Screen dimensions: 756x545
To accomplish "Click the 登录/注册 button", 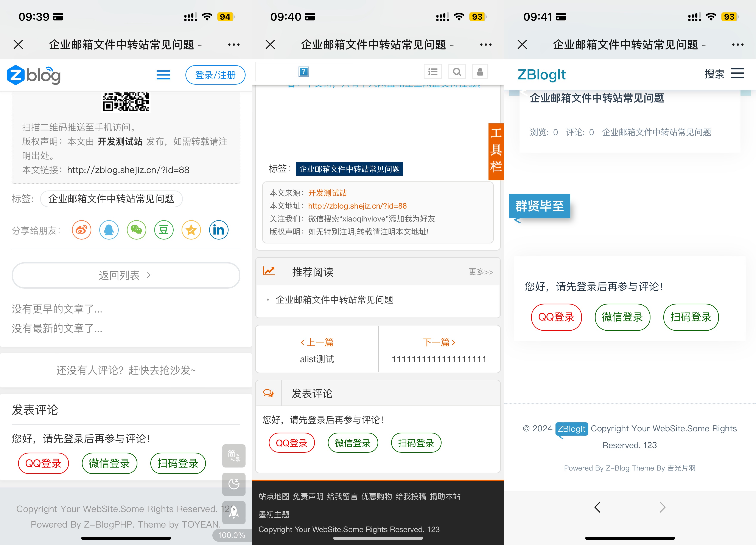I will click(215, 75).
